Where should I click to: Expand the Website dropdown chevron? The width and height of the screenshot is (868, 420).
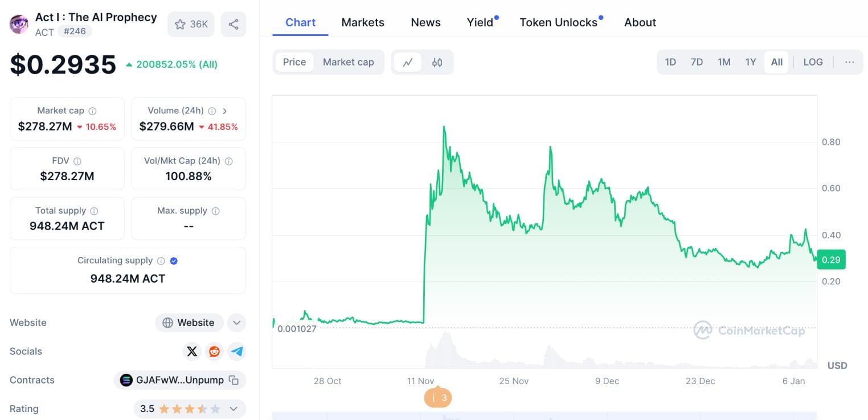pyautogui.click(x=236, y=323)
